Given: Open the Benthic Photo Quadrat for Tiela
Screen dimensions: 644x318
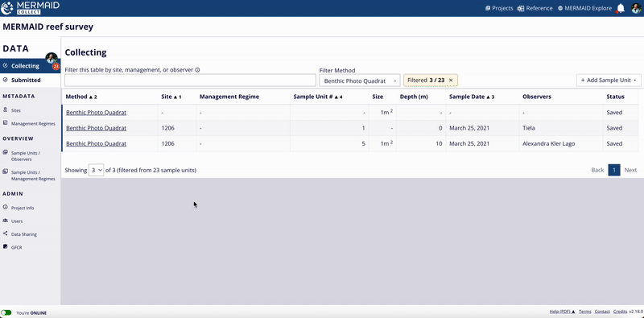Looking at the screenshot, I should coord(96,128).
